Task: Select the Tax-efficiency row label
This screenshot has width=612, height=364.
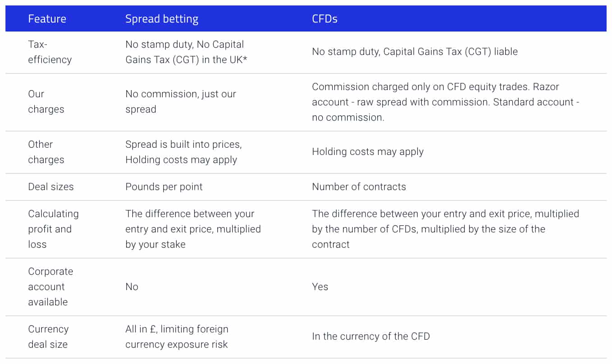Action: (x=50, y=52)
